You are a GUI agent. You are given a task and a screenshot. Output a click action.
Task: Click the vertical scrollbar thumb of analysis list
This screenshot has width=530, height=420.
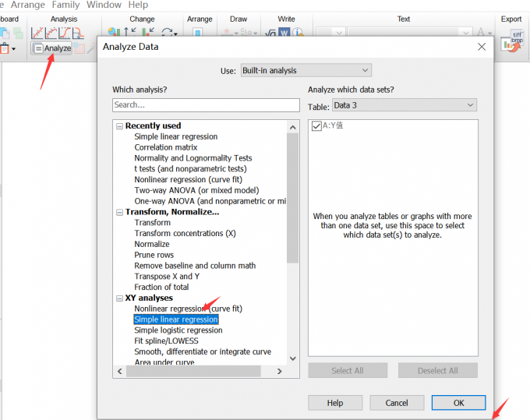[293, 198]
